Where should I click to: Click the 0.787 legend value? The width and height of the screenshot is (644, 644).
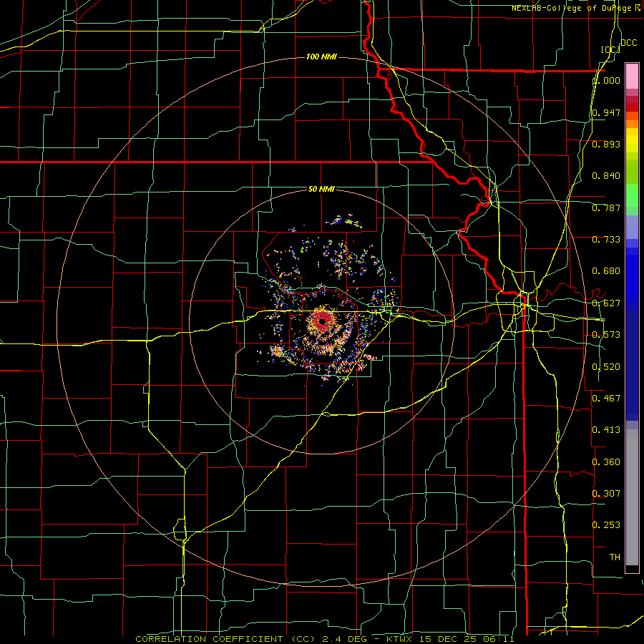606,208
